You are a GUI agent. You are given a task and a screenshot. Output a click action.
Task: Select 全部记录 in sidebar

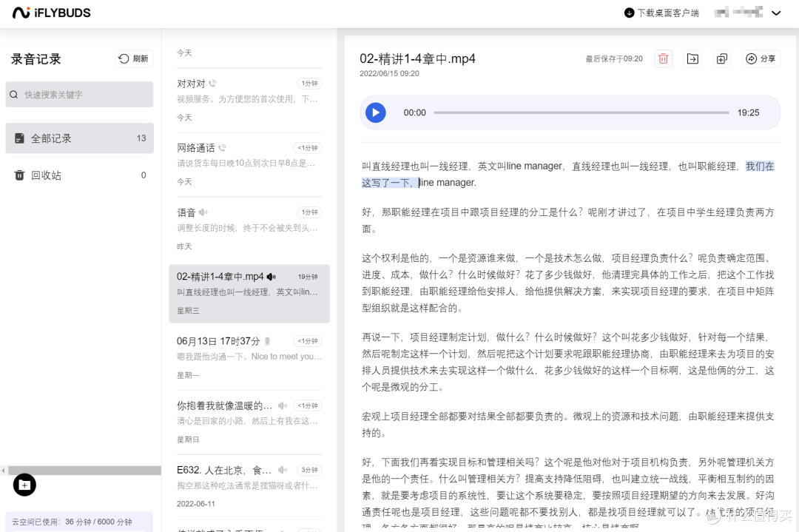click(x=79, y=138)
